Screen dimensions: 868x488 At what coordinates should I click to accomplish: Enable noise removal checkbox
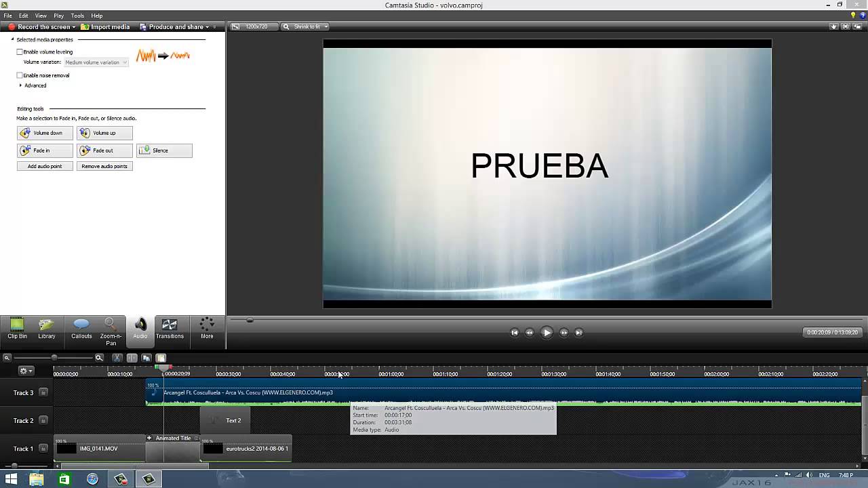pos(20,75)
